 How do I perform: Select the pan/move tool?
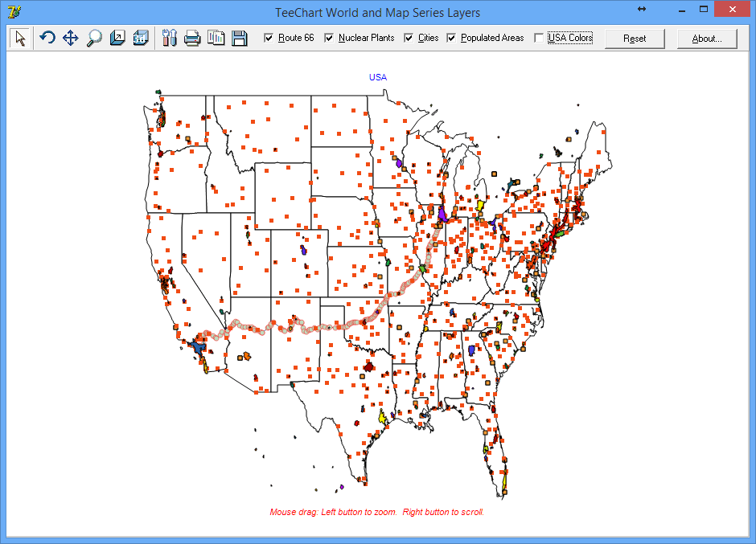69,37
